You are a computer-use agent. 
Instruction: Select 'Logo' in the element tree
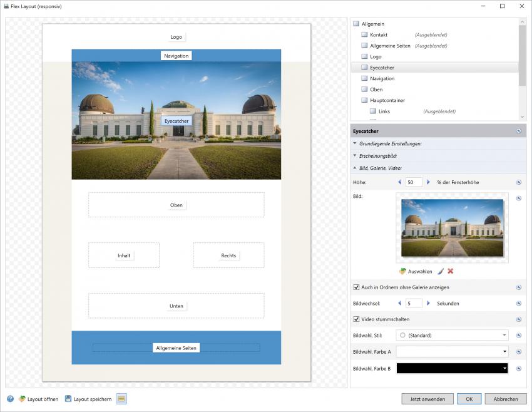point(376,56)
